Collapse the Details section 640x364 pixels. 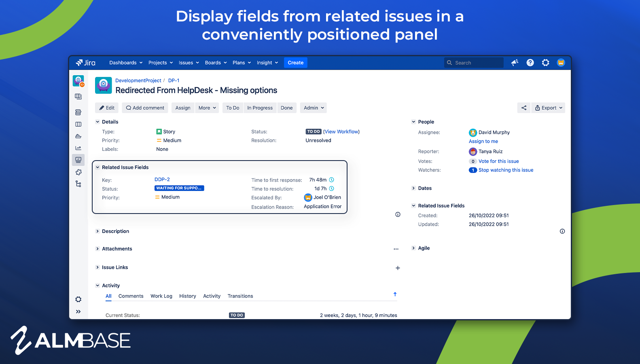pos(97,122)
